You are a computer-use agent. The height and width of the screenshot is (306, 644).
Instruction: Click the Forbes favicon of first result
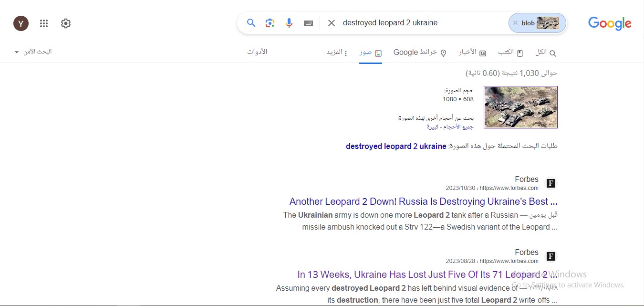click(551, 183)
